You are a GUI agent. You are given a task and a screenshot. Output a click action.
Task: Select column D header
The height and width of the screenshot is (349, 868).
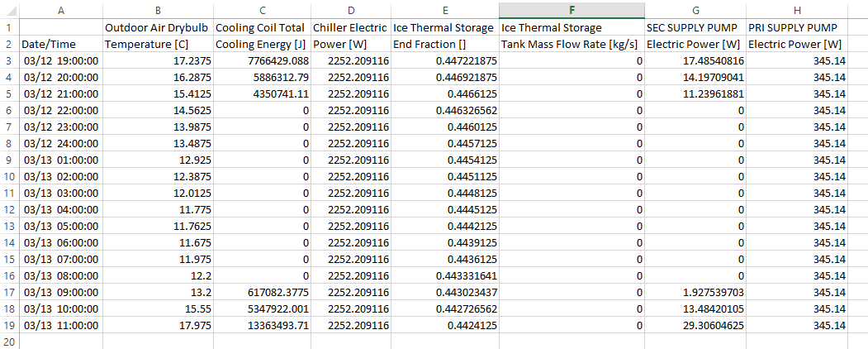click(x=350, y=10)
